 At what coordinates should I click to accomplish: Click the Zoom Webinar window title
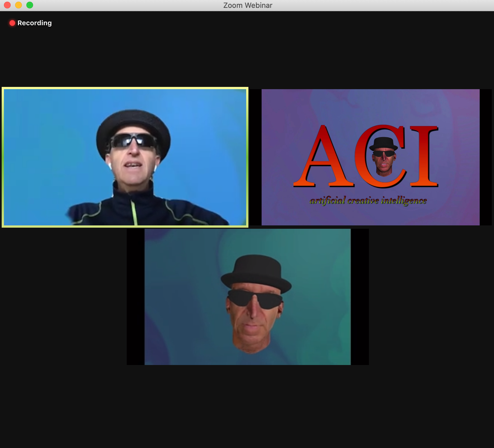248,5
